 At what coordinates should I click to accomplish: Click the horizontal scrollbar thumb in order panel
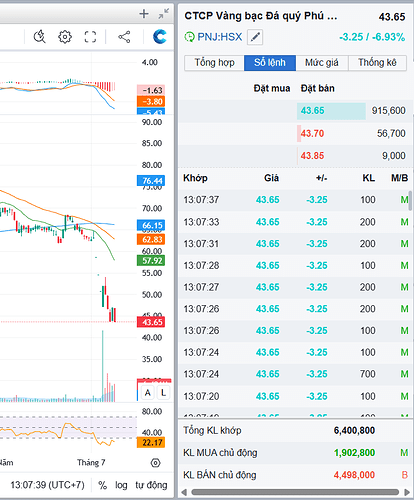pos(295,492)
